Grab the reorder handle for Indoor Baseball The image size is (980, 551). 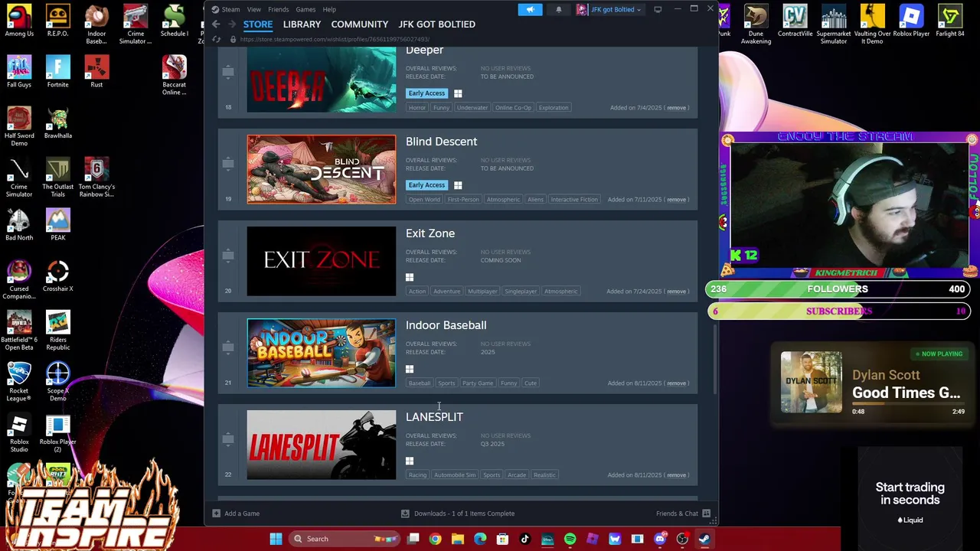(228, 347)
